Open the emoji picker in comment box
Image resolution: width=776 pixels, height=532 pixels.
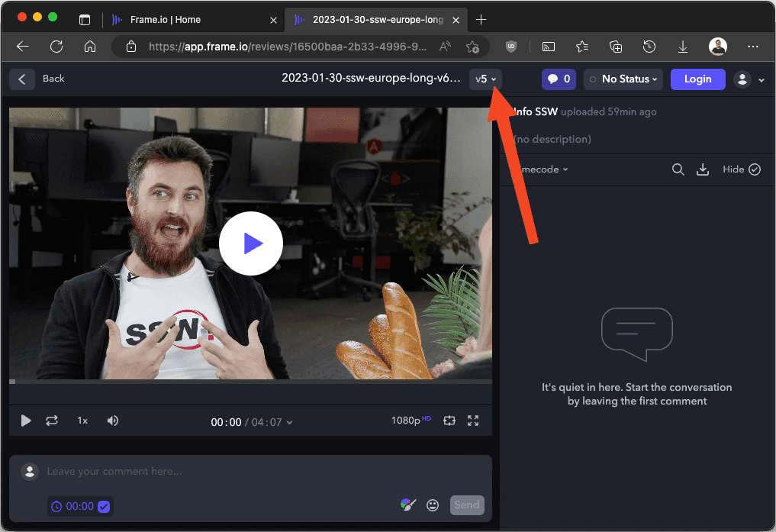tap(433, 505)
